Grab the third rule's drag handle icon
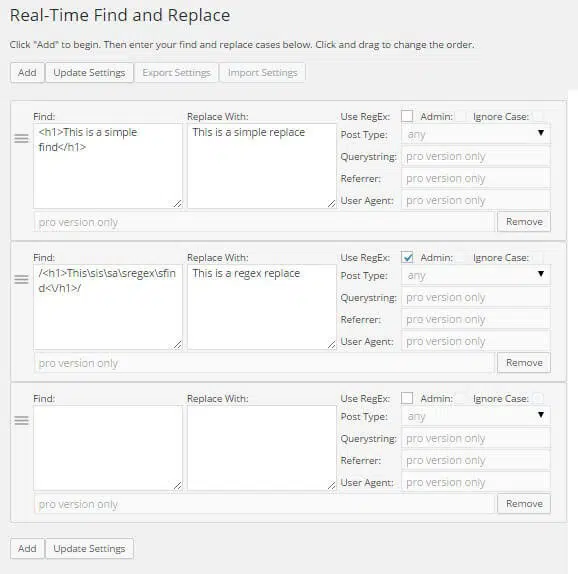Image resolution: width=578 pixels, height=574 pixels. pyautogui.click(x=21, y=420)
